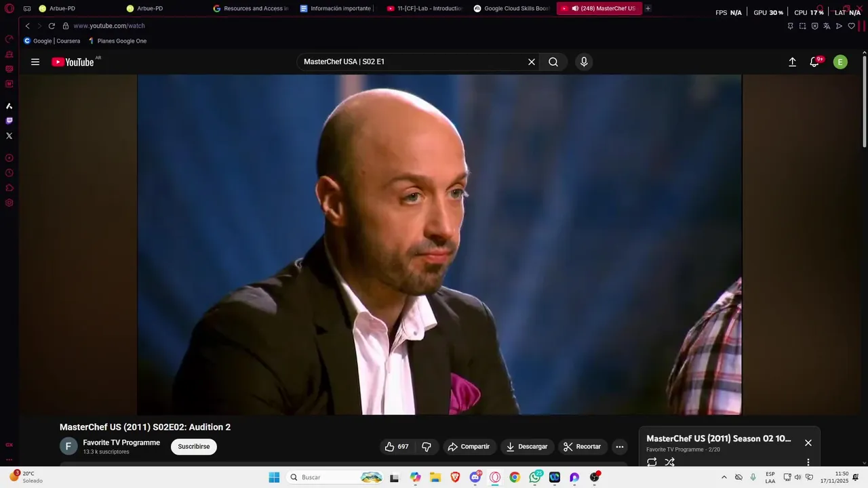
Task: Open the YouTube notifications bell
Action: click(x=814, y=62)
